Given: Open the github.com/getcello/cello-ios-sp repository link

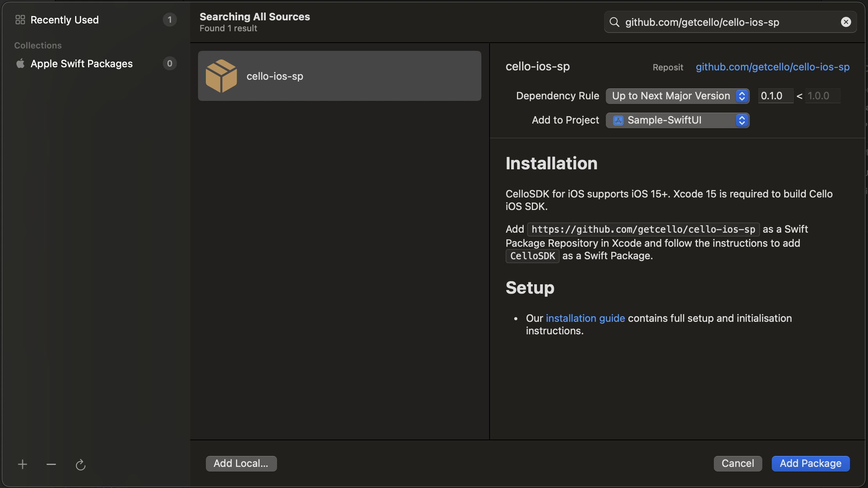Looking at the screenshot, I should tap(773, 67).
